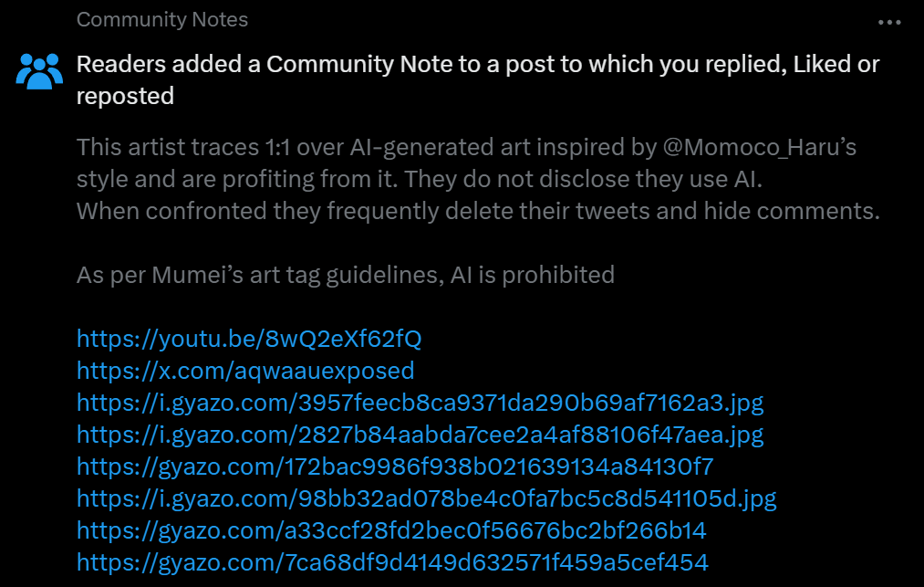Open the three-dot more options menu
Viewport: 924px width, 587px height.
point(888,22)
